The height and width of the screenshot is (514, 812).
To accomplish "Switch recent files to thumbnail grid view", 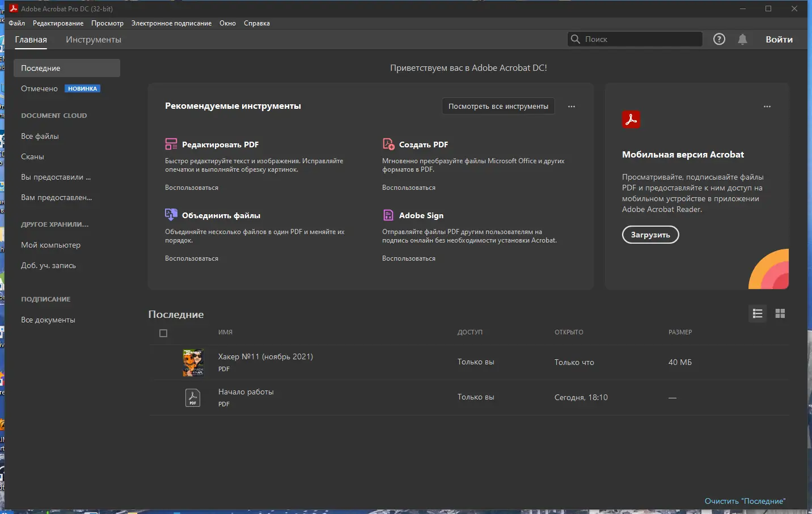I will [780, 313].
